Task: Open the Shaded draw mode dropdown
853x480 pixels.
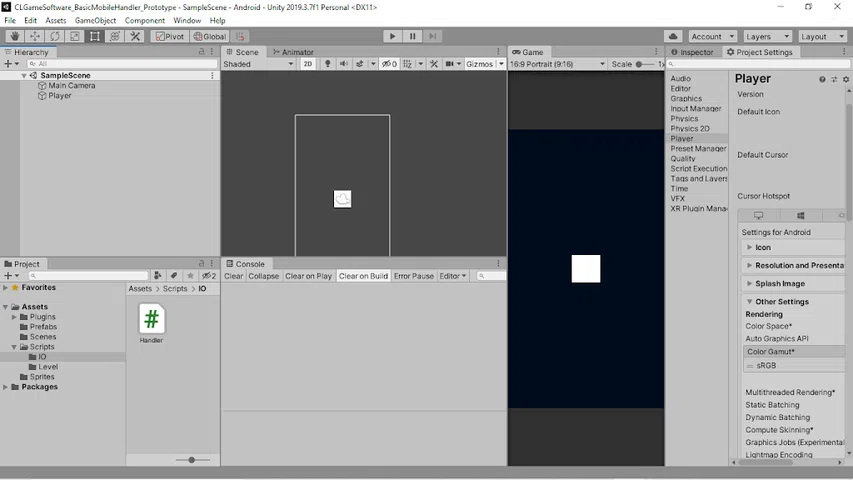Action: pos(258,64)
